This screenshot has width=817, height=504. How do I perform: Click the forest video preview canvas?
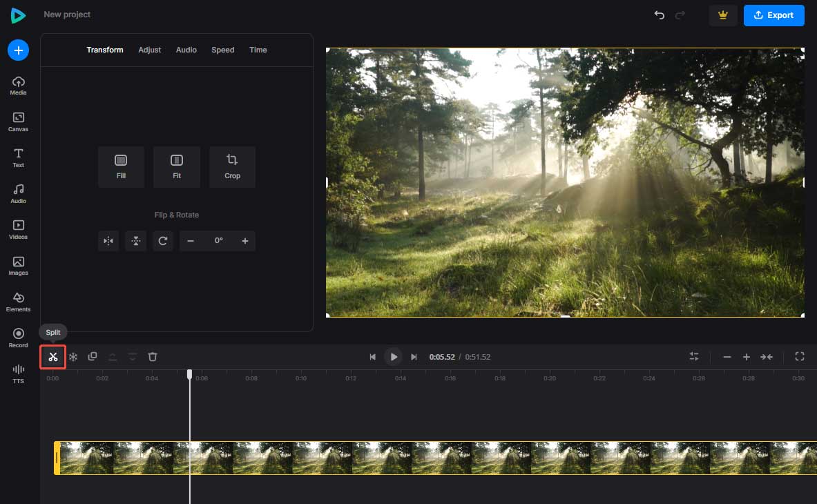(x=565, y=182)
